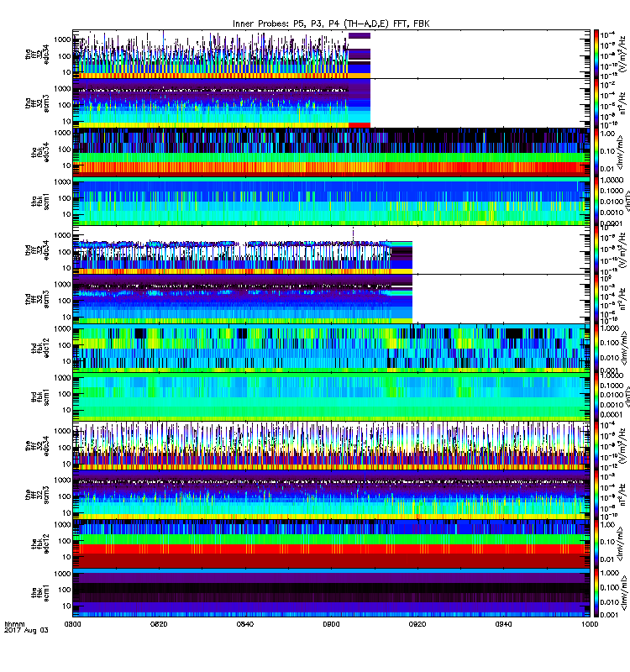The image size is (630, 672).
Task: Click the color bar beside the fbk scm1 panel
Action: (x=596, y=593)
